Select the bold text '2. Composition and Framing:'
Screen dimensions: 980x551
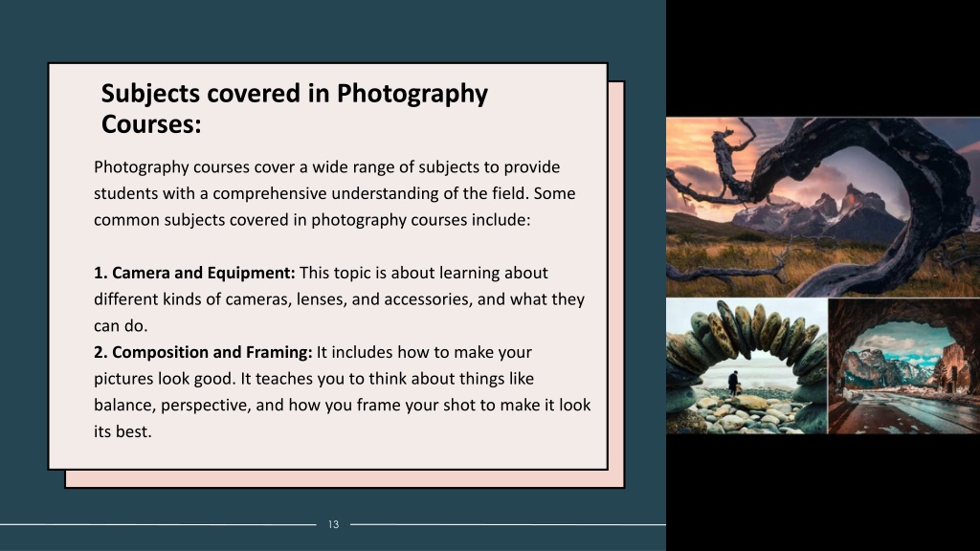pyautogui.click(x=203, y=352)
